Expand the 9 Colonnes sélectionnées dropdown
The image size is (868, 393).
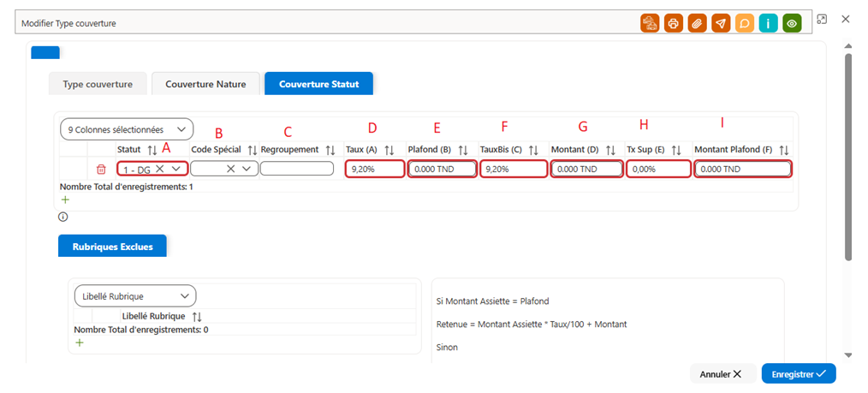pyautogui.click(x=127, y=129)
